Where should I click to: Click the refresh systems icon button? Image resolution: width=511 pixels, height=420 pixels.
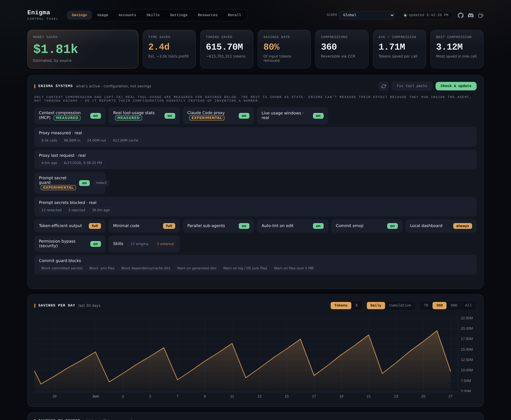(x=384, y=86)
